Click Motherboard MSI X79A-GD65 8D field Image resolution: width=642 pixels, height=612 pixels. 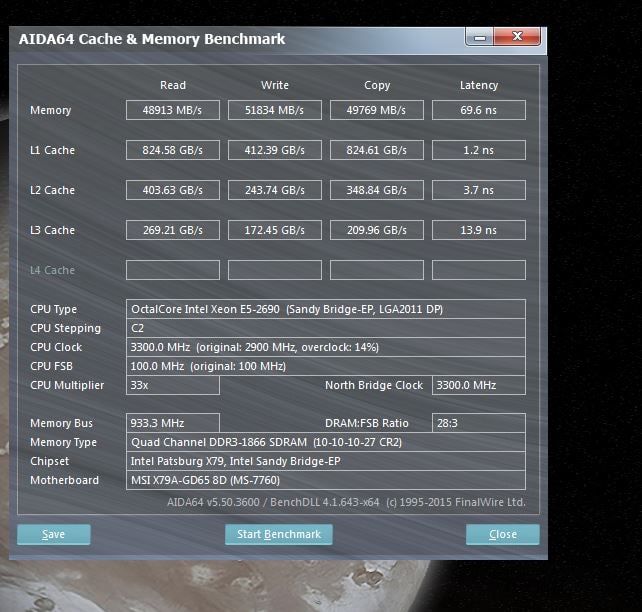click(x=326, y=480)
